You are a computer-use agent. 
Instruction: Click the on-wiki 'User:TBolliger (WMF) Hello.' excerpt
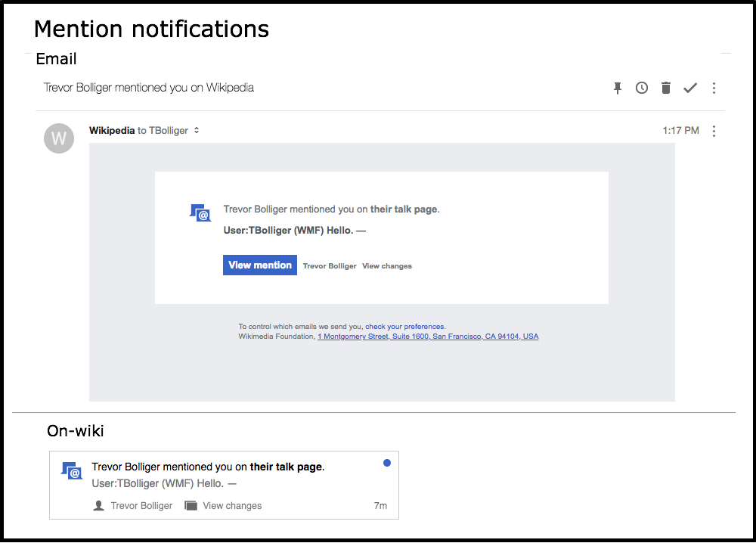coord(164,483)
